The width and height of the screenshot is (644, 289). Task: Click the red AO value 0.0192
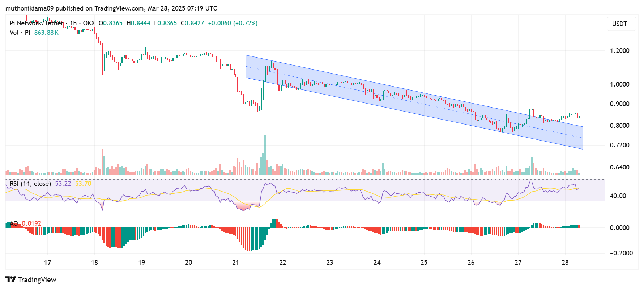point(31,223)
